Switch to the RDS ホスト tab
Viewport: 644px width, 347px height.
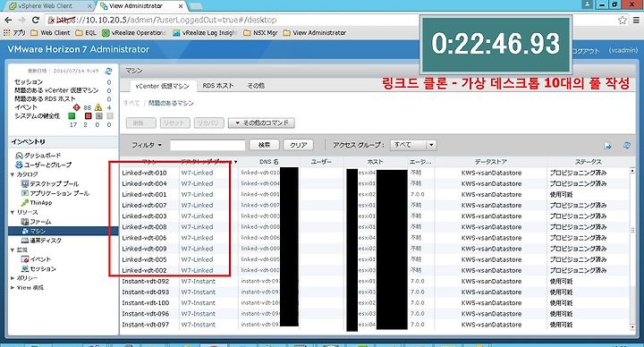click(217, 86)
